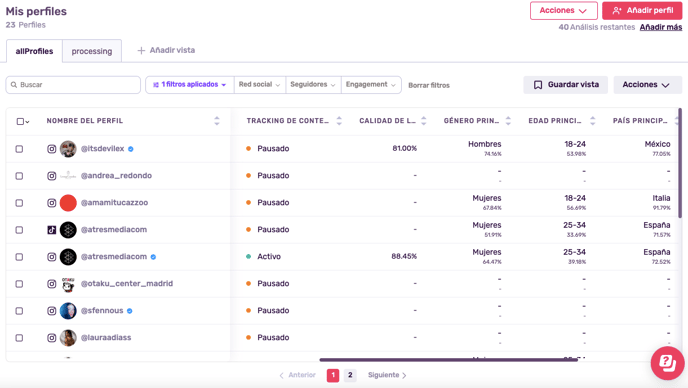Viewport: 688px width, 388px height.
Task: Open the Red social filter dropdown
Action: pos(259,85)
